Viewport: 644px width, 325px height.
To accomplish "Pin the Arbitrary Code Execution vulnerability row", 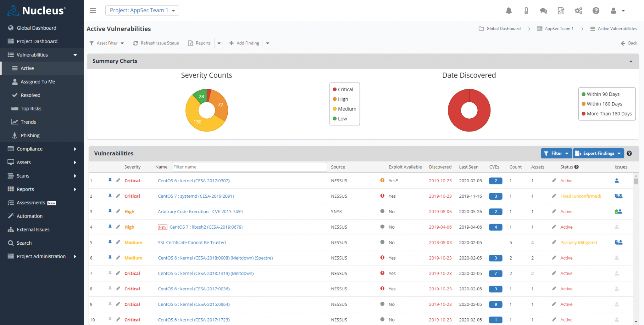I will coord(110,211).
